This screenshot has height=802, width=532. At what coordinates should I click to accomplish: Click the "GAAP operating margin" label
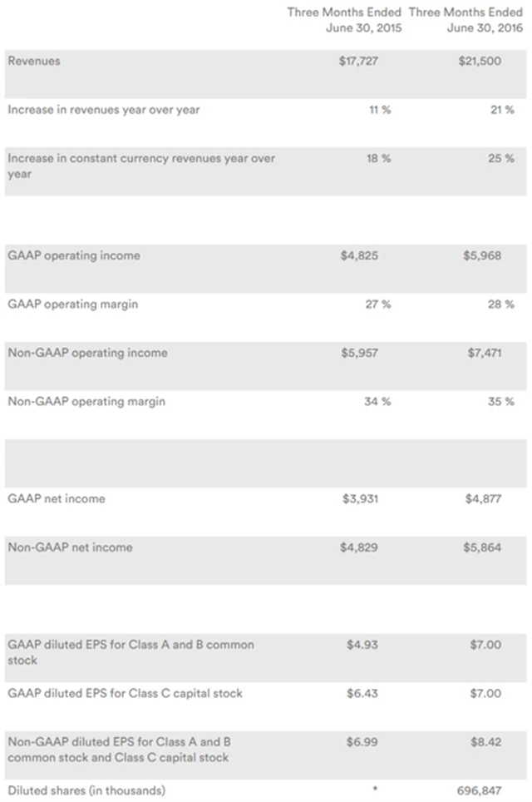(73, 304)
